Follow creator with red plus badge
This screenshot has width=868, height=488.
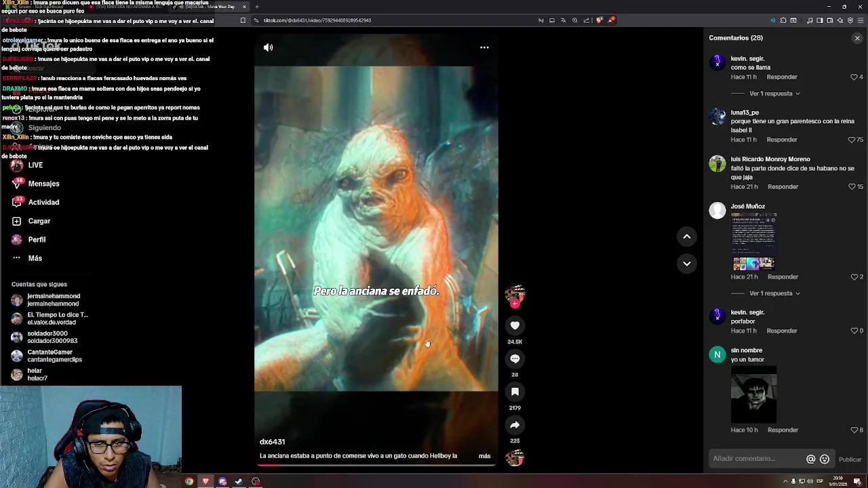(515, 304)
